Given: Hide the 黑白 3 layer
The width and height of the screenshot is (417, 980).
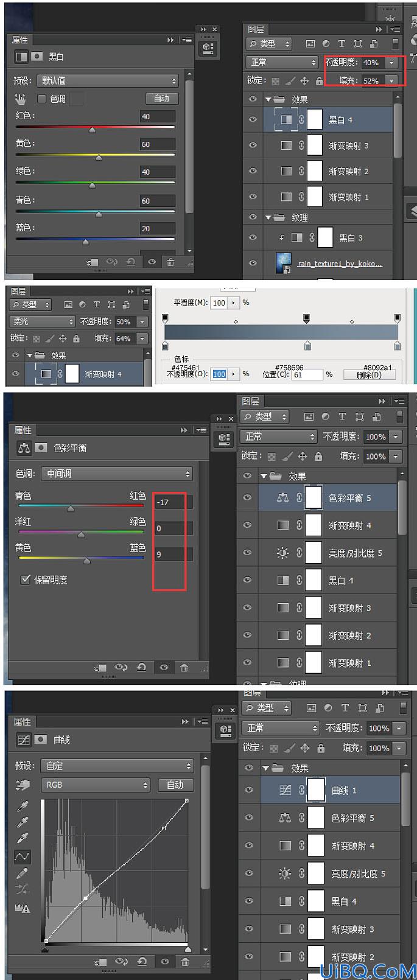Looking at the screenshot, I should pyautogui.click(x=253, y=238).
